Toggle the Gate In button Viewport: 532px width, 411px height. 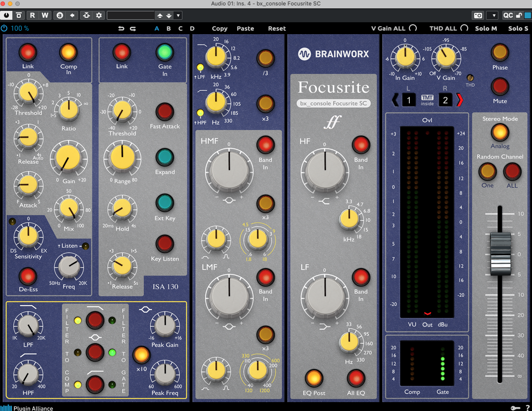(165, 52)
